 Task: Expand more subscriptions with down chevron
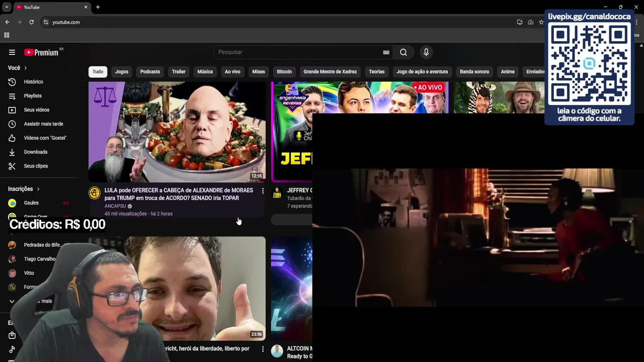pos(12,301)
